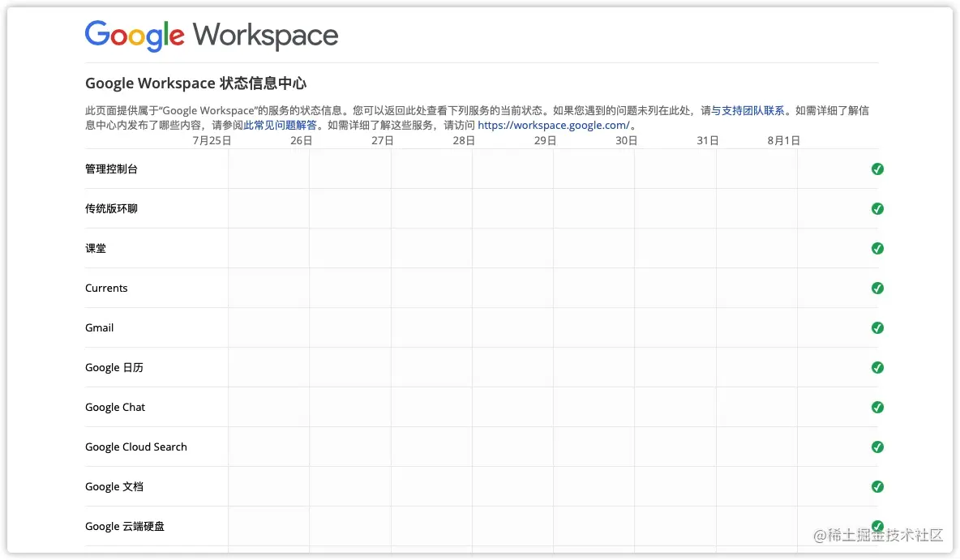Screen dimensions: 960x560
Task: Click green status check for Google 日历
Action: coord(877,368)
